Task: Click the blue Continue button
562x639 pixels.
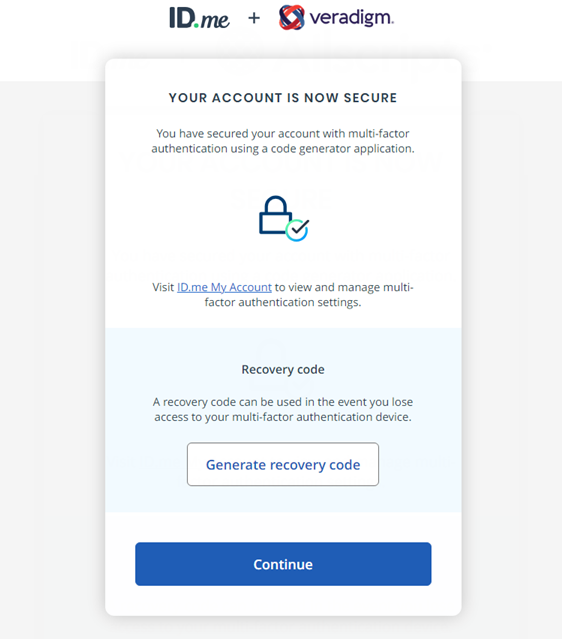Action: [x=283, y=564]
